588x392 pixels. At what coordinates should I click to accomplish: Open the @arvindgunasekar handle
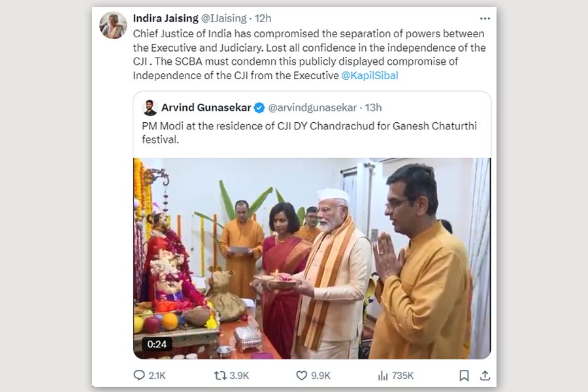(x=312, y=107)
